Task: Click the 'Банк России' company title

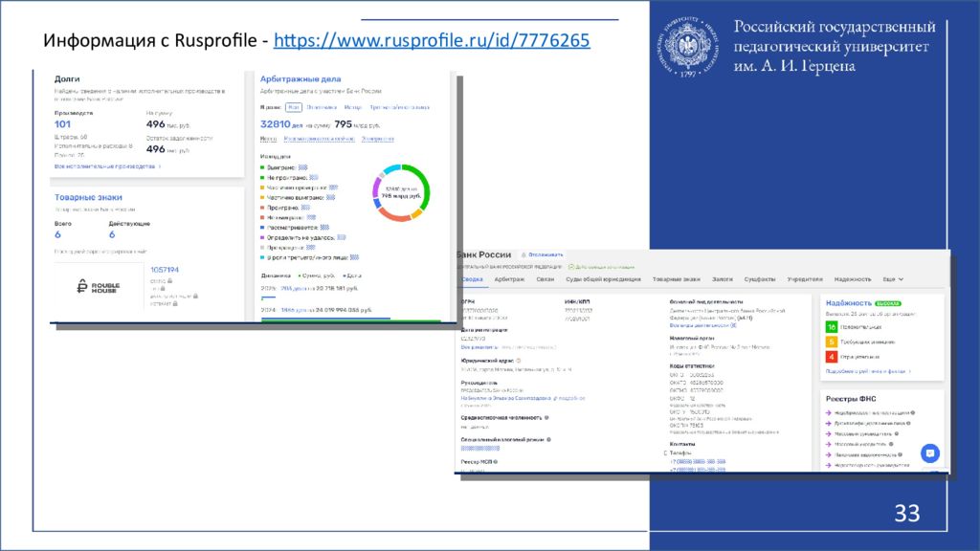Action: [x=483, y=254]
